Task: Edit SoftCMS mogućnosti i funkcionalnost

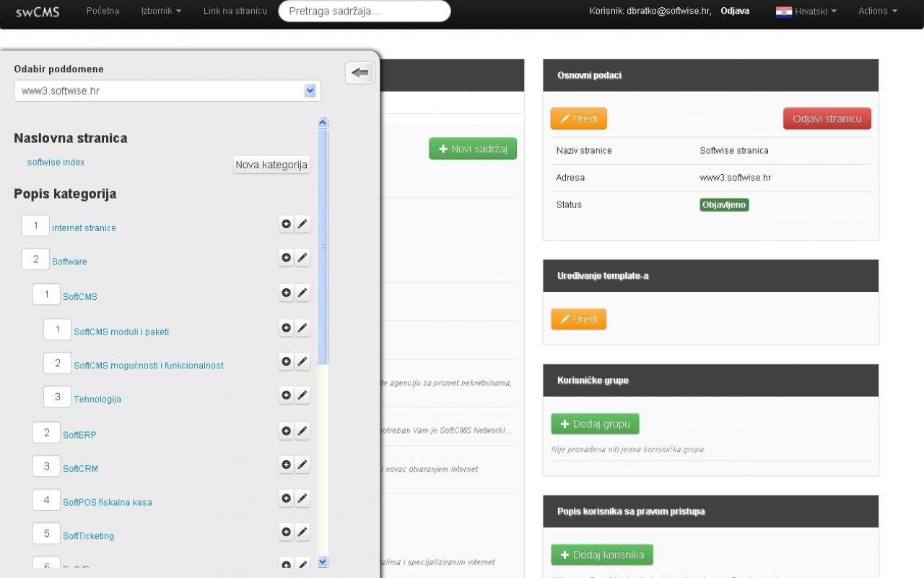Action: click(x=302, y=361)
